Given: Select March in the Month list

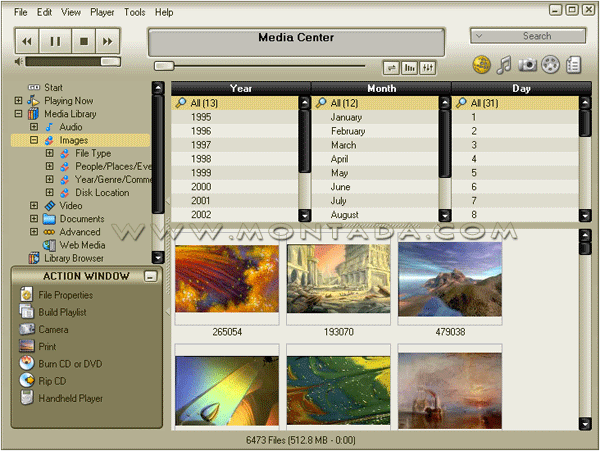Looking at the screenshot, I should [x=343, y=145].
